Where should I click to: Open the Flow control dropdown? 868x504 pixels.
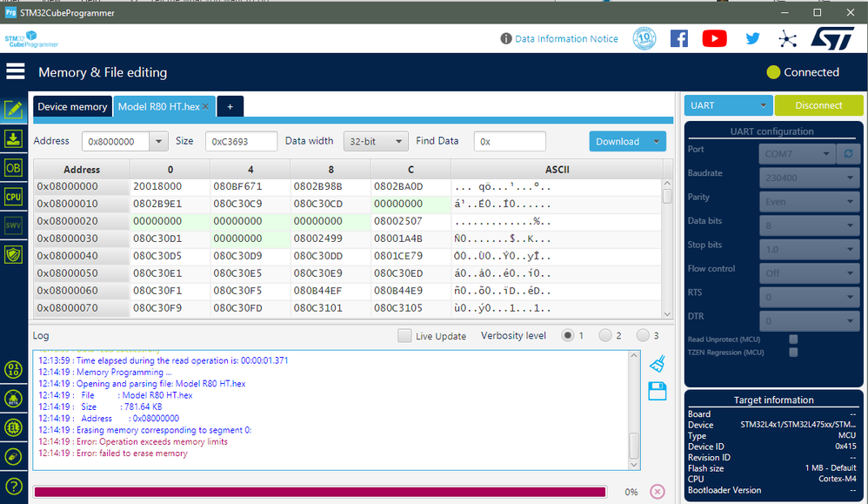pos(809,273)
